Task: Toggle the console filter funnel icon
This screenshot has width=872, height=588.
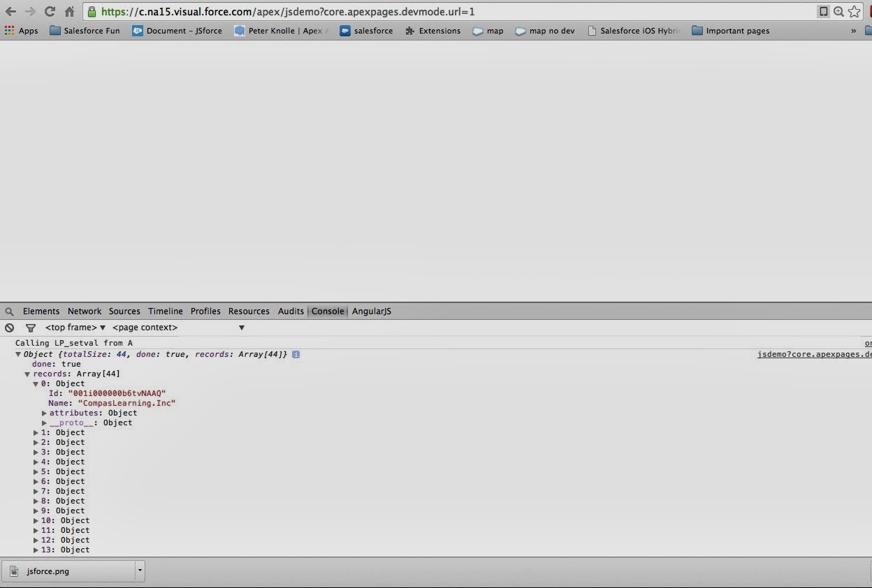Action: [x=30, y=328]
